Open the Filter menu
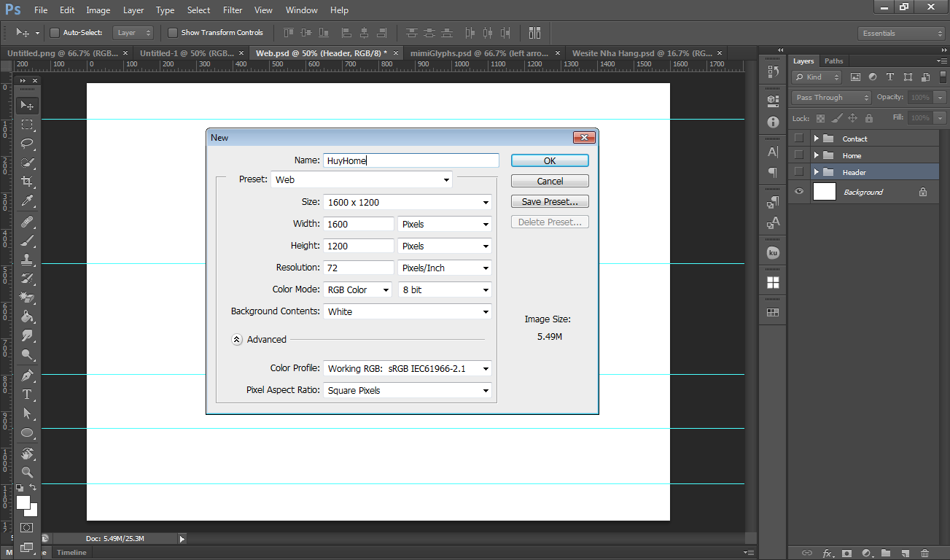The width and height of the screenshot is (950, 560). point(233,10)
